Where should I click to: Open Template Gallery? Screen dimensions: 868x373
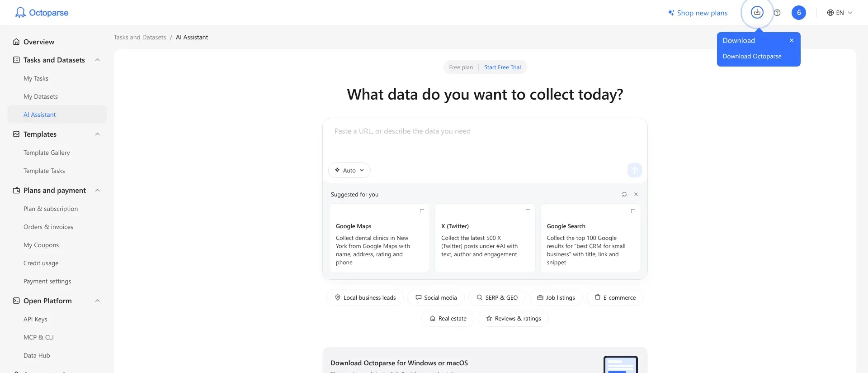(57, 153)
